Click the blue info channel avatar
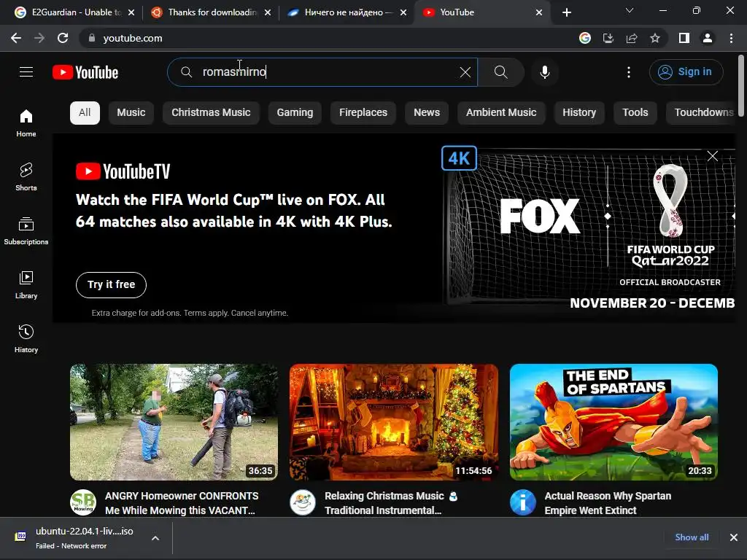The width and height of the screenshot is (747, 560). pyautogui.click(x=522, y=502)
